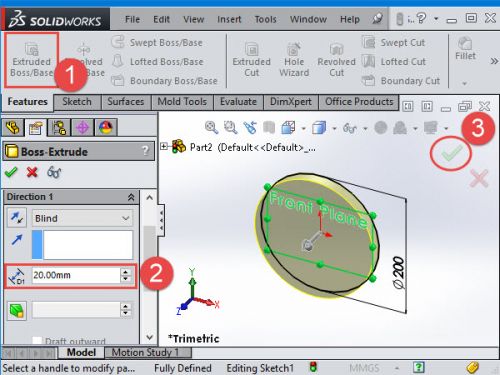The width and height of the screenshot is (500, 375).
Task: Switch to the DimXpert tab
Action: (x=291, y=102)
